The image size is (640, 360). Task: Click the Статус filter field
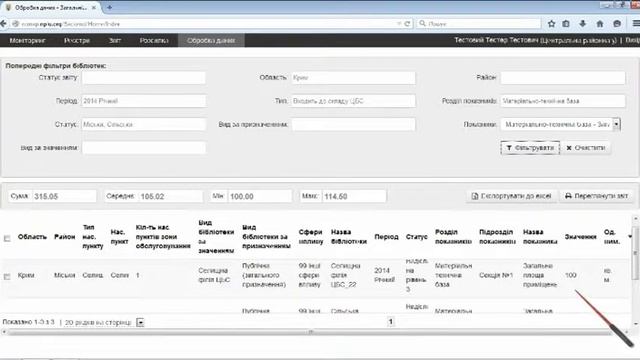point(144,124)
